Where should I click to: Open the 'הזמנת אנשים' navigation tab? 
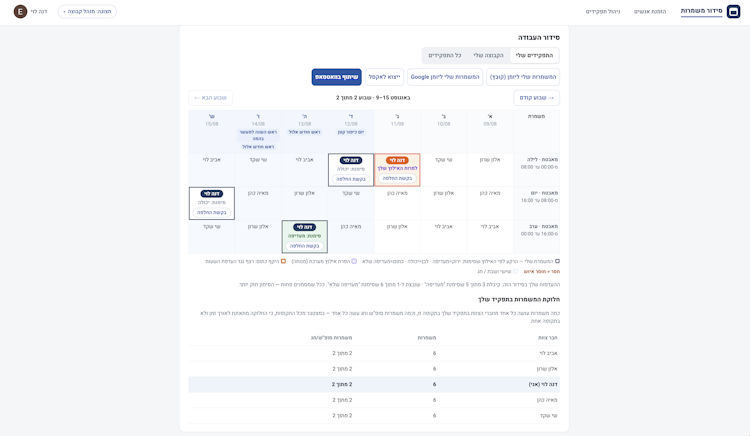(650, 11)
